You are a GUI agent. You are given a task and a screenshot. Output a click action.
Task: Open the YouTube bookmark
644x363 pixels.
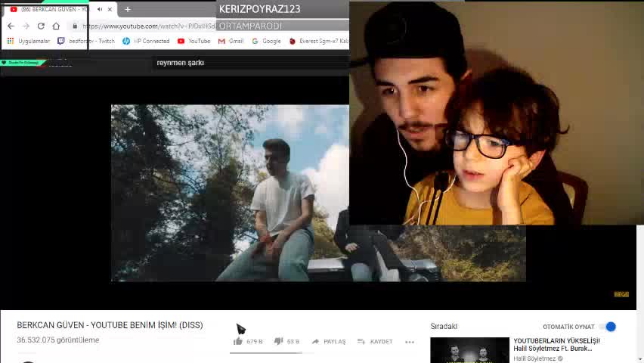click(194, 41)
